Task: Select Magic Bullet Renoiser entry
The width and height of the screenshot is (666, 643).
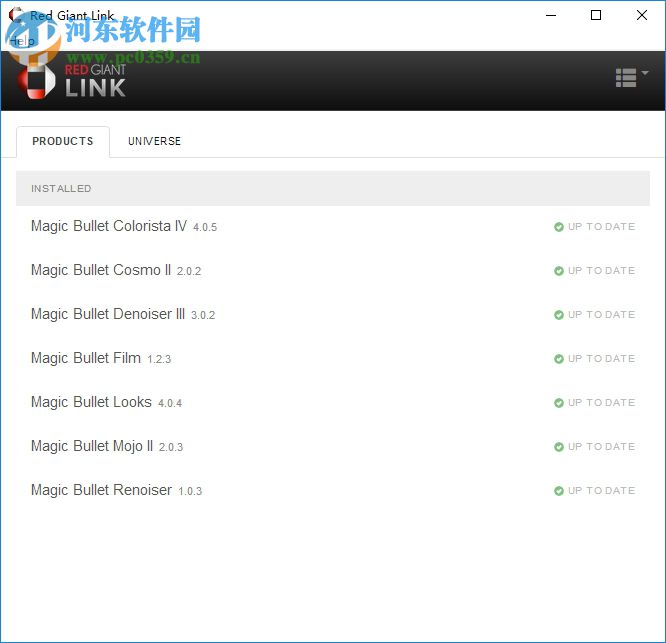Action: click(x=333, y=491)
